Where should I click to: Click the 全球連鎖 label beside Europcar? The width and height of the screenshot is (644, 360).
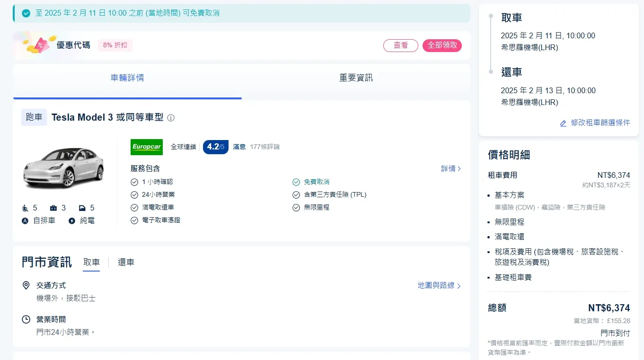tap(183, 147)
